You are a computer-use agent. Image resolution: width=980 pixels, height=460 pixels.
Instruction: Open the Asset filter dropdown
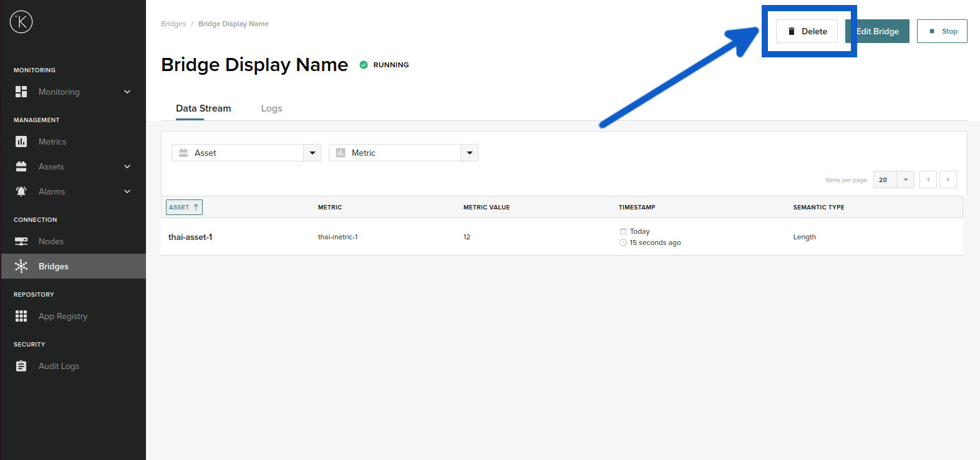[x=312, y=153]
